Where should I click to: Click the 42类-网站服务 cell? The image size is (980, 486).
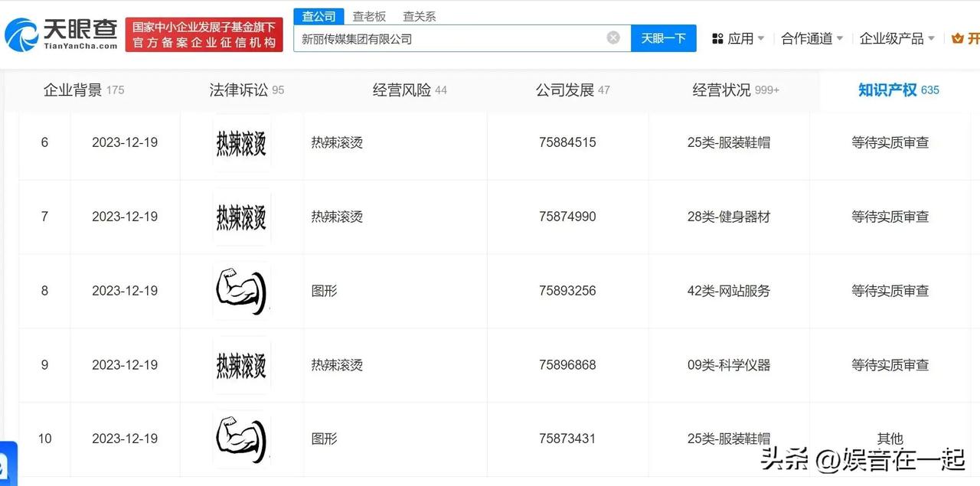tap(729, 291)
